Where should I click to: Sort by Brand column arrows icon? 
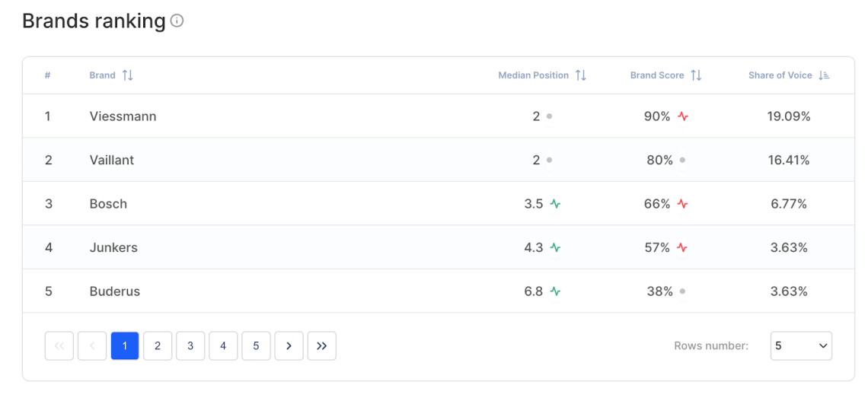point(128,75)
